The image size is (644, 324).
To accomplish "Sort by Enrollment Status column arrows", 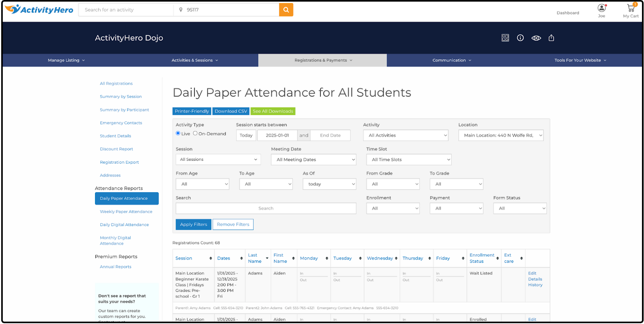I will [497, 258].
